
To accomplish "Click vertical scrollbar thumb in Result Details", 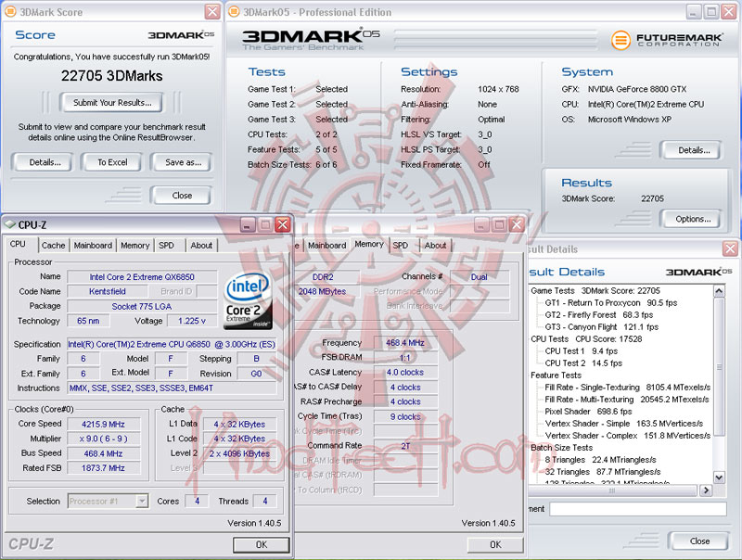I will tap(719, 366).
